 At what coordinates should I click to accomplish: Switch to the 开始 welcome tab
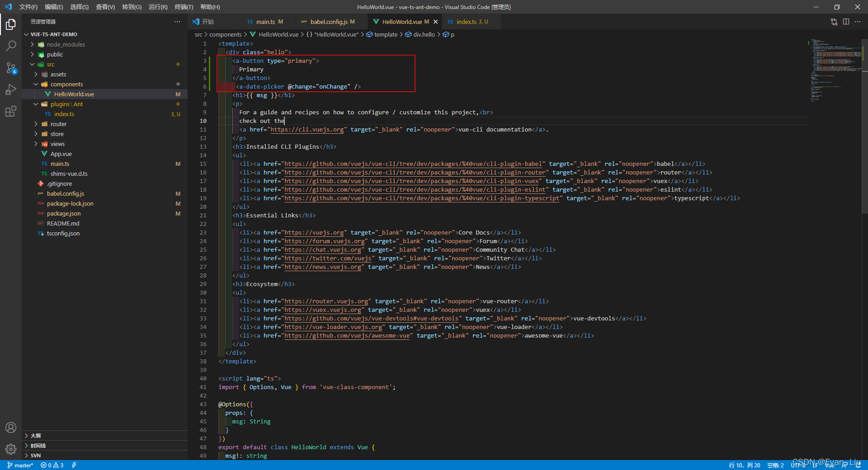pos(214,22)
